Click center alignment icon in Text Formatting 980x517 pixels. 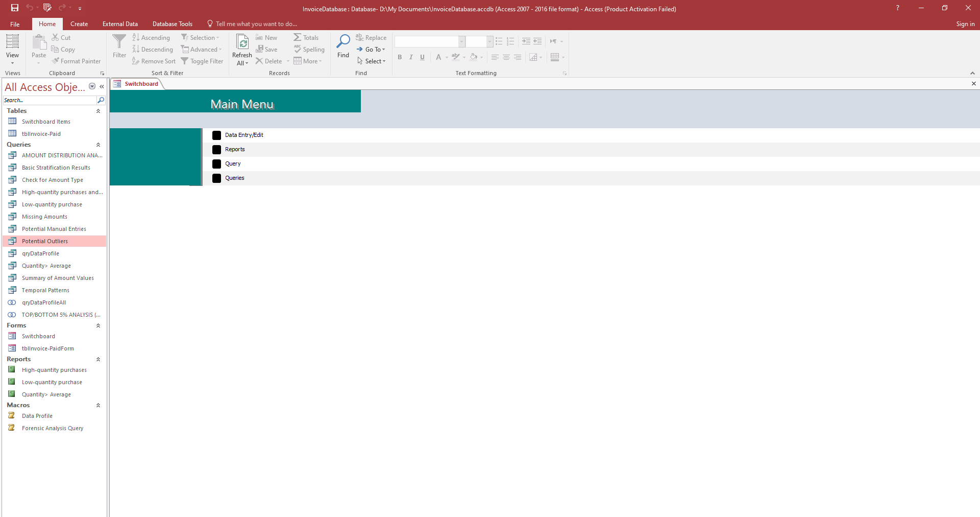[x=506, y=57]
